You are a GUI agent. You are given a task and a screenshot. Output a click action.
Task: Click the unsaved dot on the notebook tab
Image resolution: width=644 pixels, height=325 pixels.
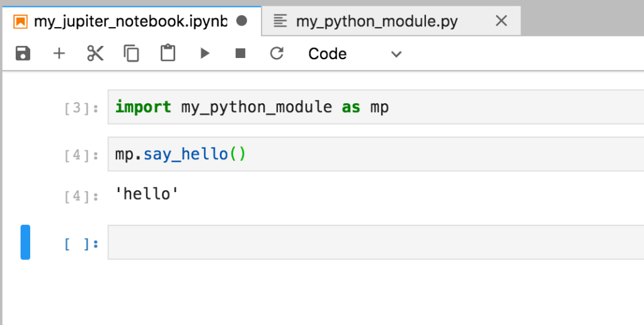tap(242, 21)
